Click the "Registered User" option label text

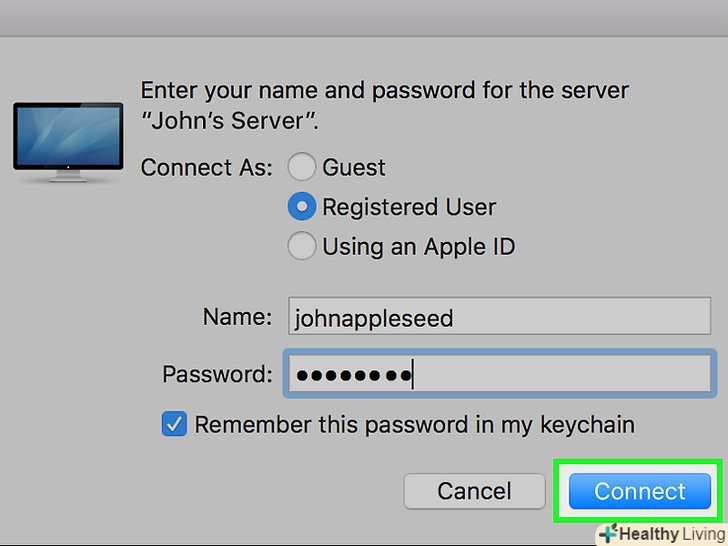point(409,207)
